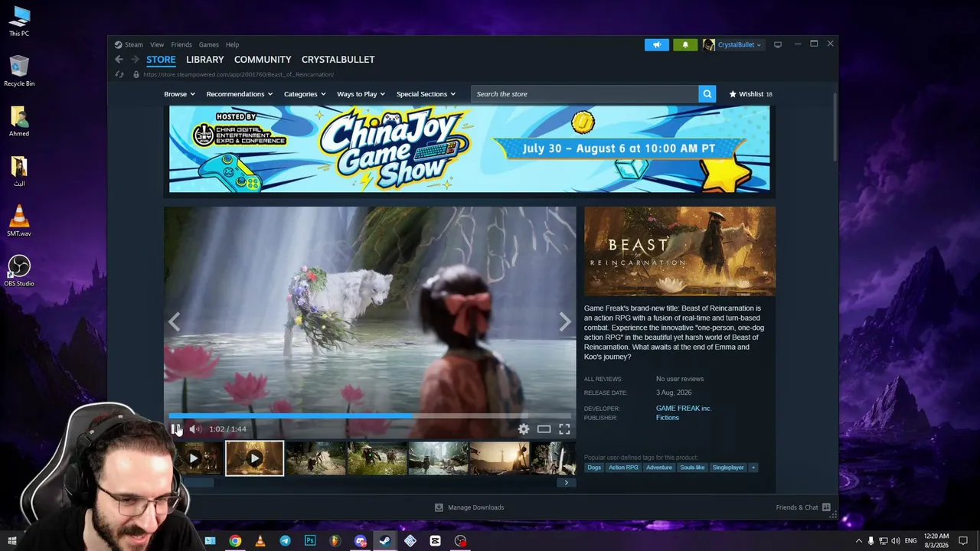This screenshot has width=980, height=551.
Task: Advance the thumbnail strip with the right arrow
Action: [567, 483]
